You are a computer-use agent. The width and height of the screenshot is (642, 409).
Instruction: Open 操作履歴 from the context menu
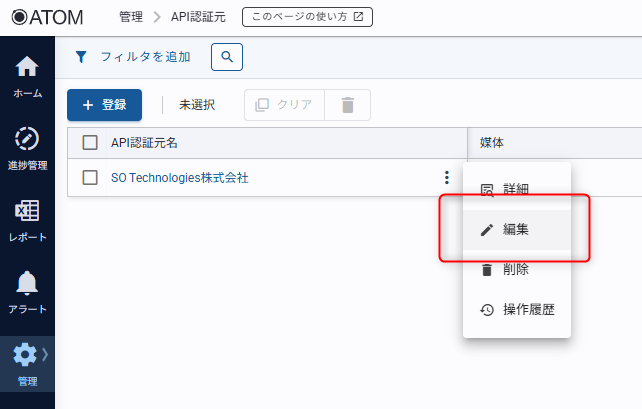pyautogui.click(x=517, y=310)
